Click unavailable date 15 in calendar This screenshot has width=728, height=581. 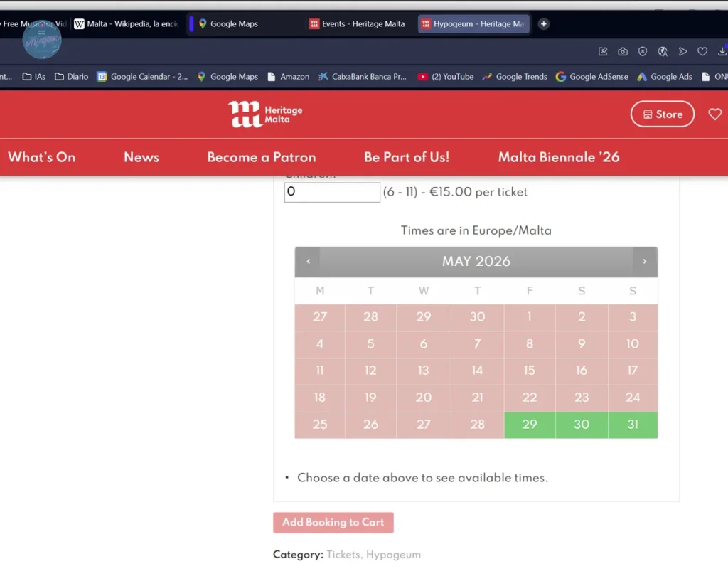click(529, 371)
